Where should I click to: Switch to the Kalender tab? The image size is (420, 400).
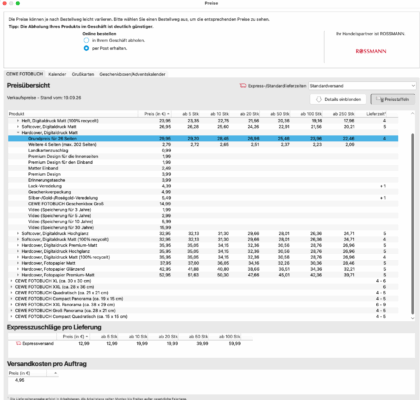point(57,74)
